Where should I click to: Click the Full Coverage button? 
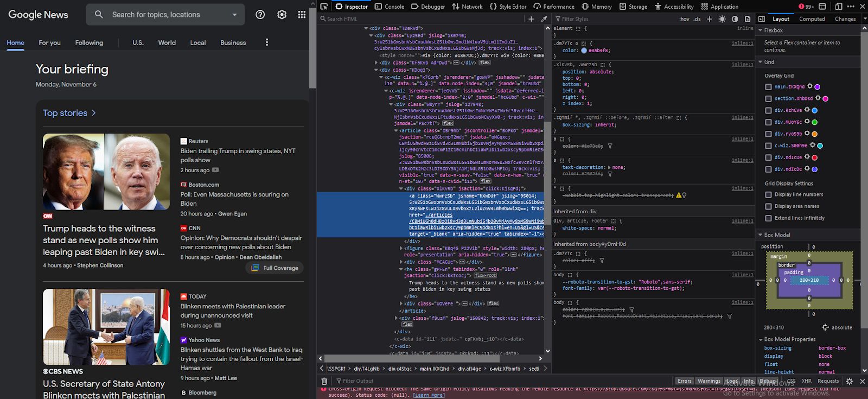[275, 268]
